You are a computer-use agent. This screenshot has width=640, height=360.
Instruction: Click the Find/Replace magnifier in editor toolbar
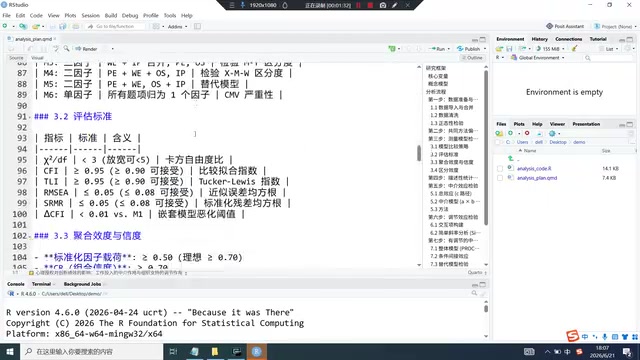(66, 49)
